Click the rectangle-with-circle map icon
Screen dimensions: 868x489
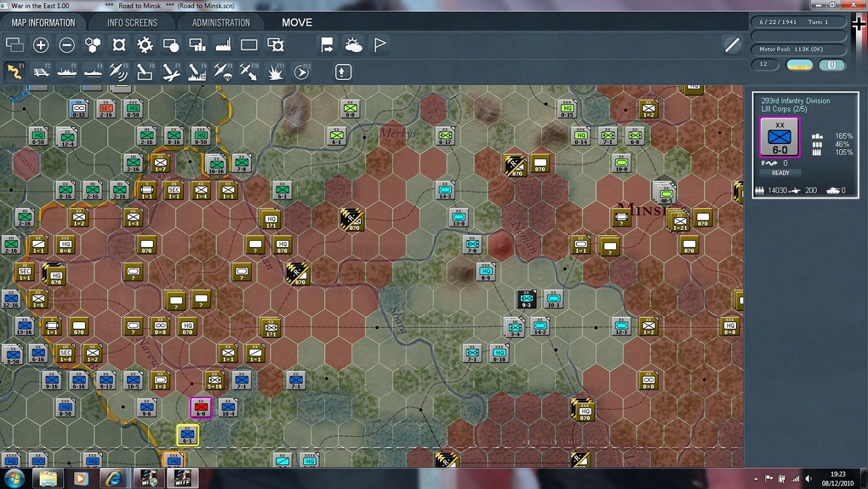pyautogui.click(x=171, y=45)
